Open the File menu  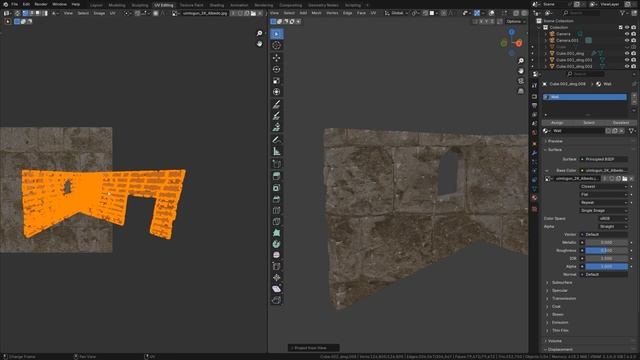click(x=14, y=4)
